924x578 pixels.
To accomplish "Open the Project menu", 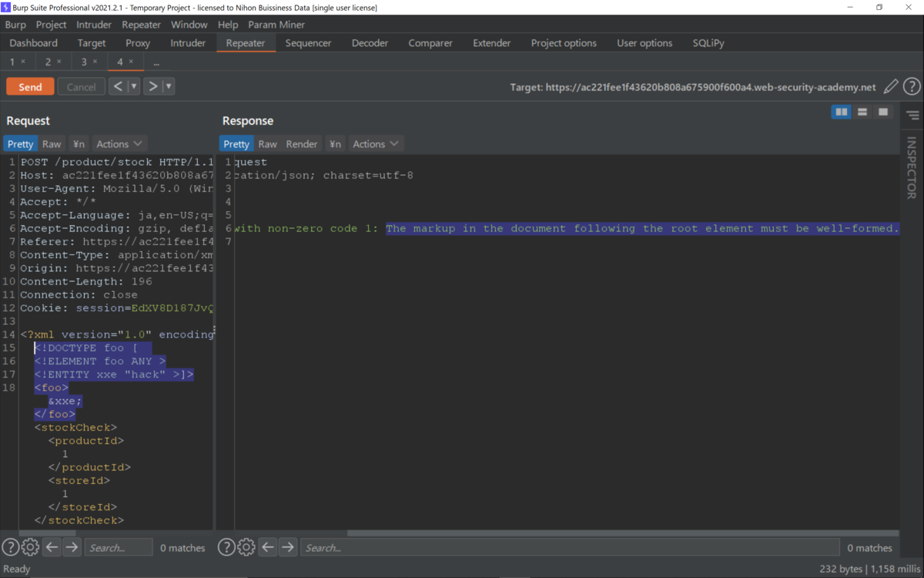I will (52, 25).
